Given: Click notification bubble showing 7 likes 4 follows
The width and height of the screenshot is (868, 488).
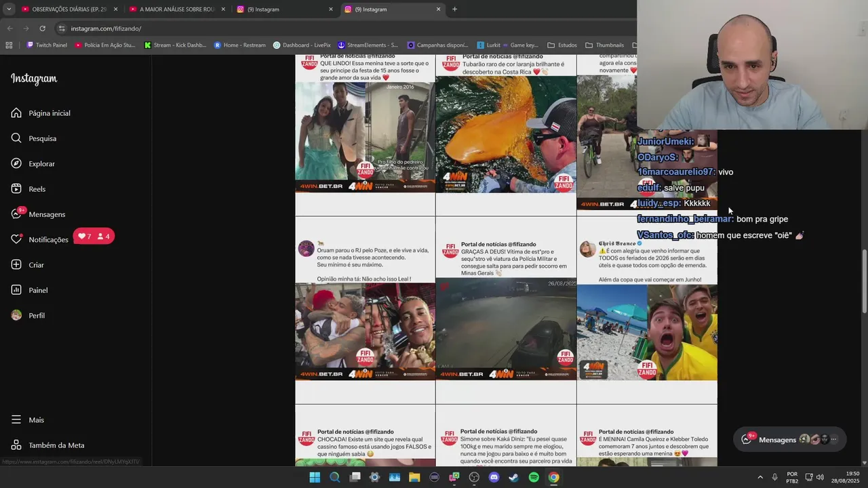Looking at the screenshot, I should 94,237.
